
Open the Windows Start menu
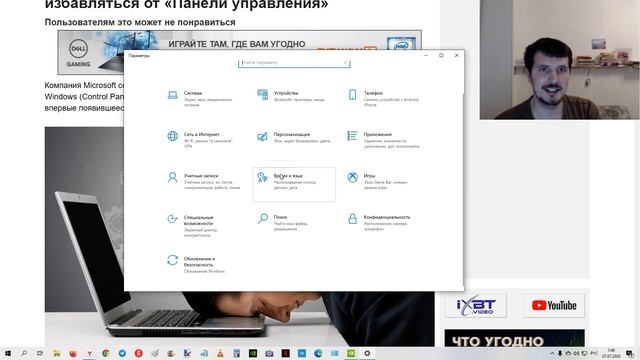(7, 353)
